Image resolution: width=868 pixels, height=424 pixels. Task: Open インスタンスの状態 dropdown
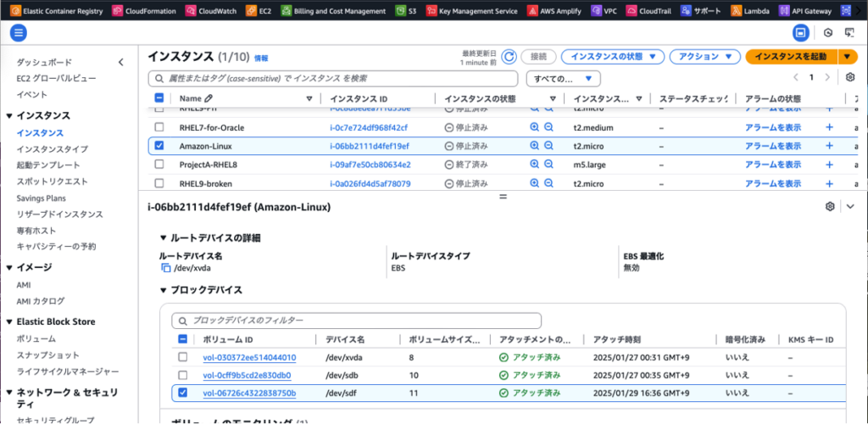(612, 57)
